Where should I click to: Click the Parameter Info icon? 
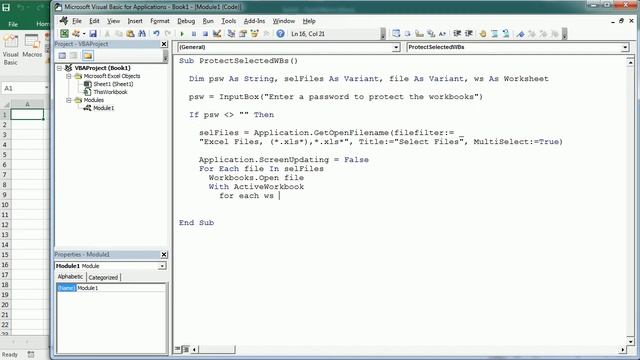tap(431, 34)
